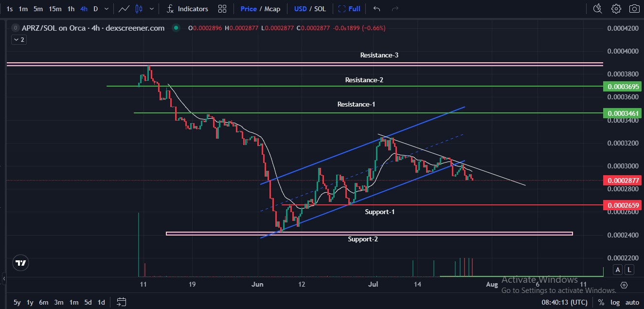The image size is (644, 309).
Task: Expand the indicator legend showing 2
Action: coord(19,39)
